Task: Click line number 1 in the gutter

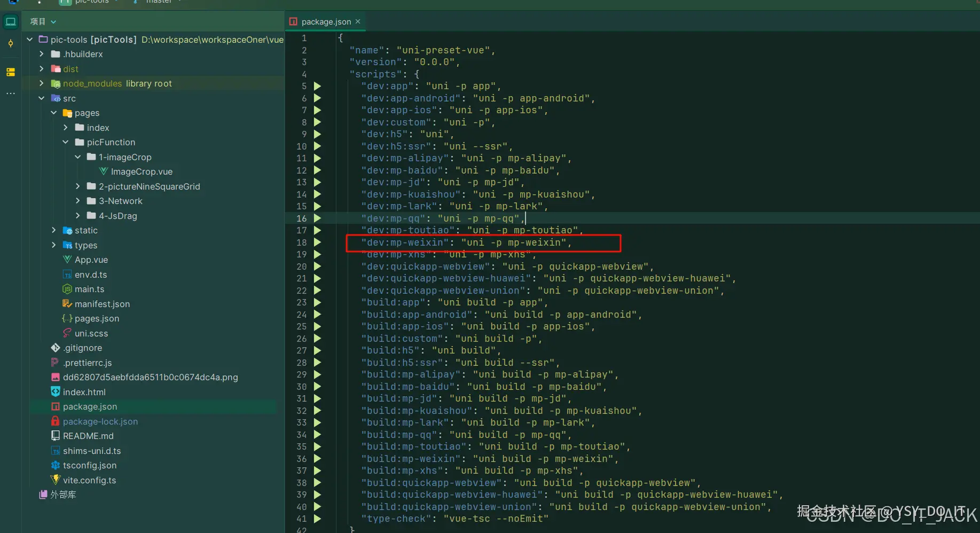Action: pos(304,38)
